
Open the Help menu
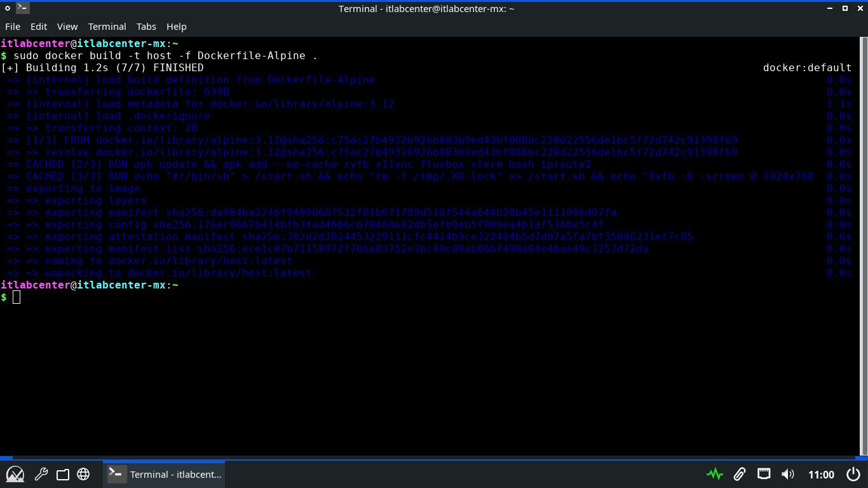(x=177, y=27)
